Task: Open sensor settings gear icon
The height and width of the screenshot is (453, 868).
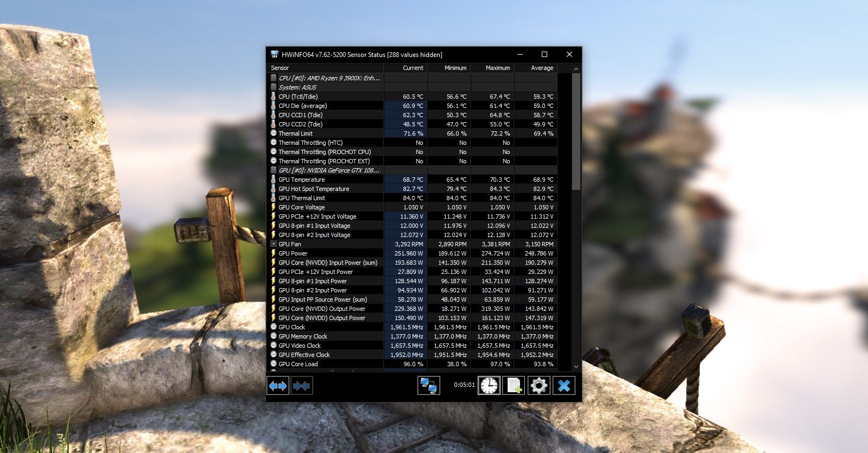Action: [x=538, y=386]
